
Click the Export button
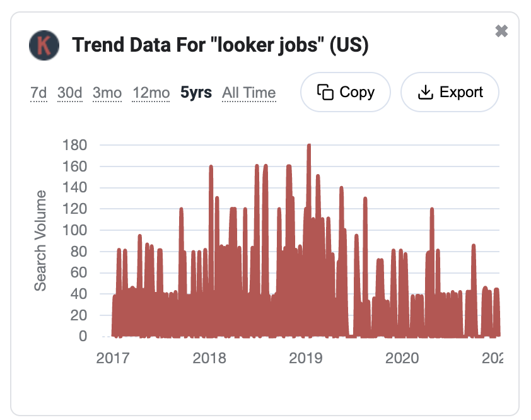[449, 91]
